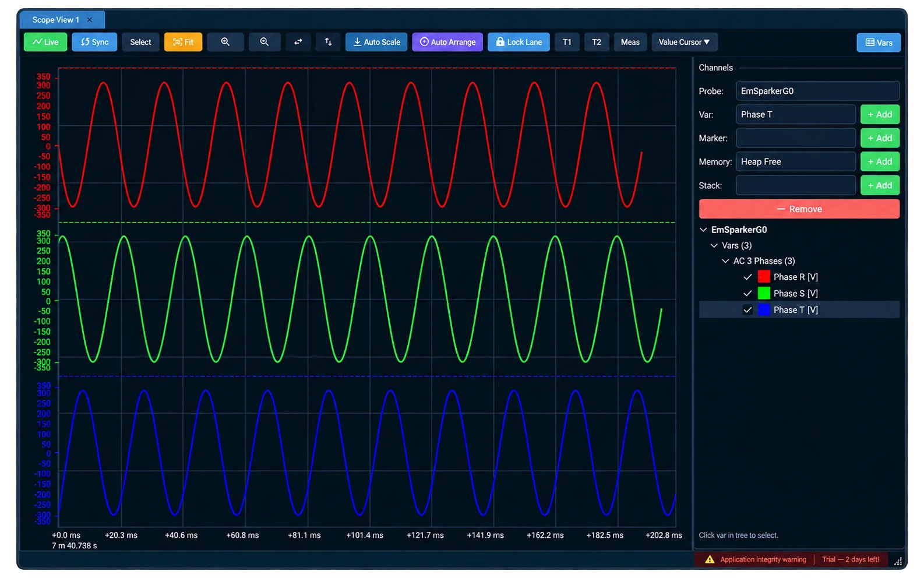Click the horizontal swap arrows icon
The width and height of the screenshot is (924, 578).
pos(298,42)
